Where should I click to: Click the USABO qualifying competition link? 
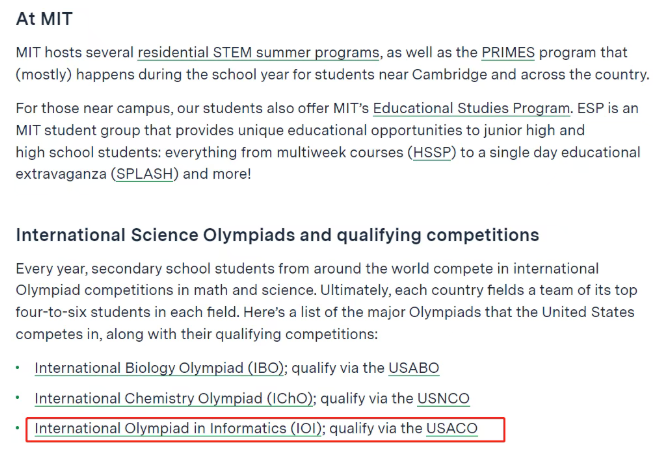click(x=412, y=368)
